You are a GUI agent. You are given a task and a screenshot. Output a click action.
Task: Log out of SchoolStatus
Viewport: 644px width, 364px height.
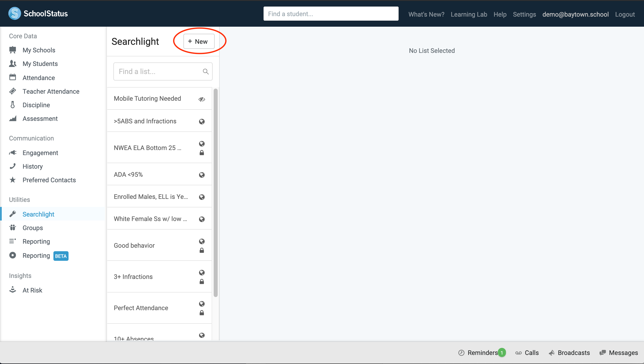(625, 14)
